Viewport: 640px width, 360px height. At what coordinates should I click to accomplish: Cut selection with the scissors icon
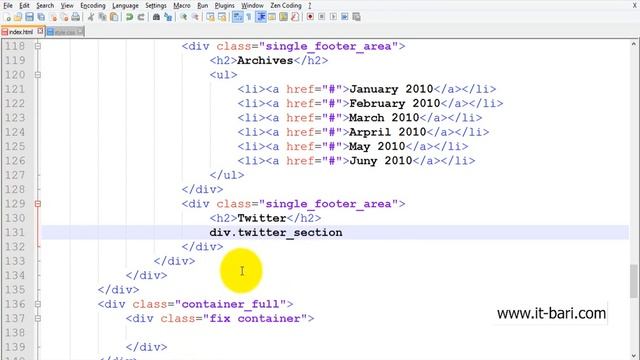pyautogui.click(x=91, y=17)
